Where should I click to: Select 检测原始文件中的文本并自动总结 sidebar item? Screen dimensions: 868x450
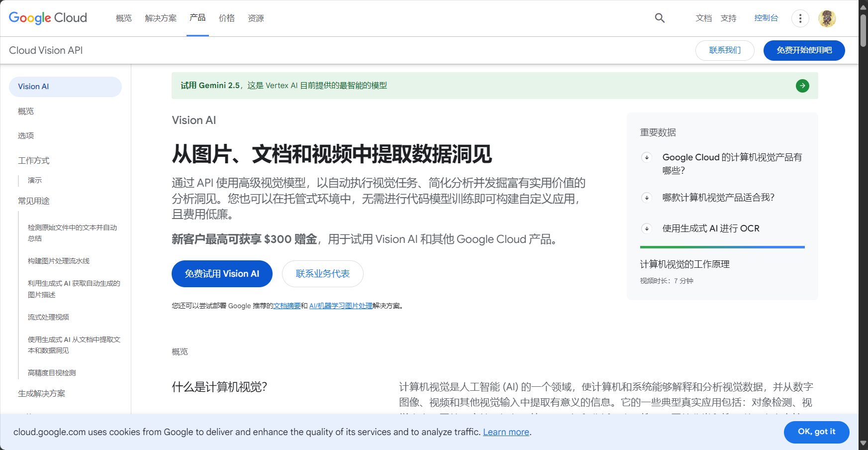(x=73, y=233)
